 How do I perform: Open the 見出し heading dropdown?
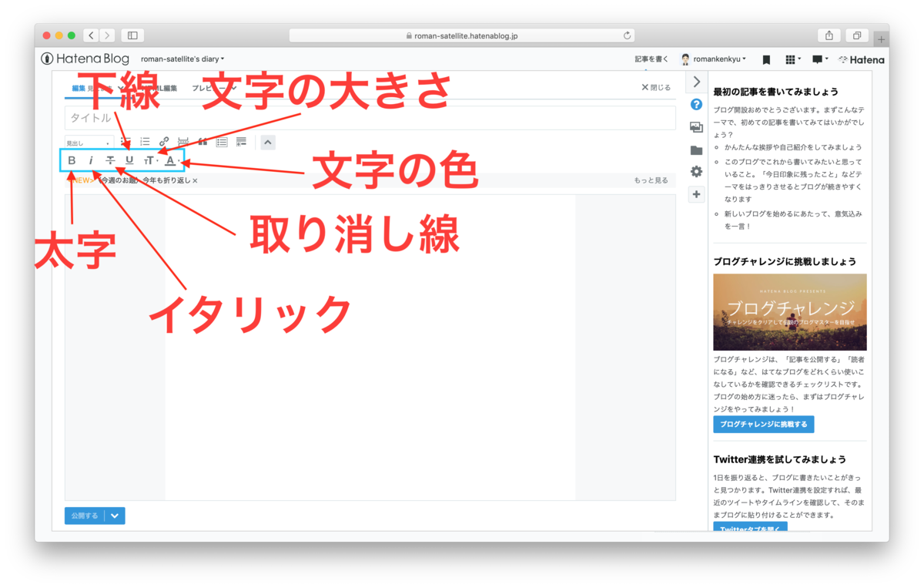click(x=89, y=143)
